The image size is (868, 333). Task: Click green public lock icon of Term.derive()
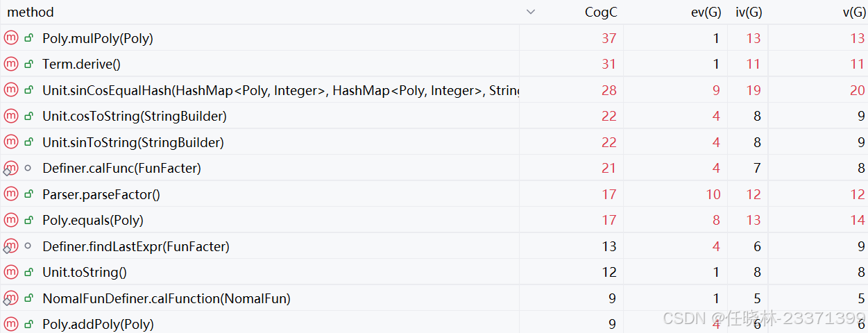(x=28, y=64)
